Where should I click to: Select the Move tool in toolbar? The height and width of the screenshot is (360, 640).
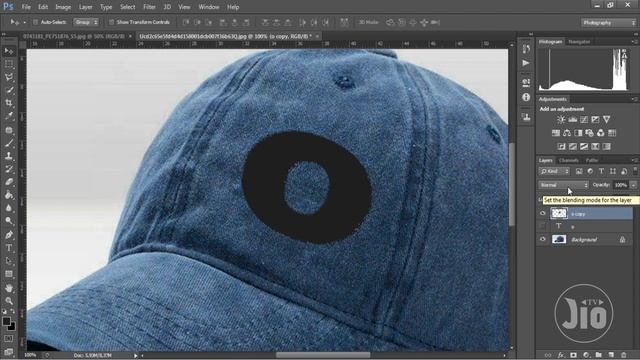click(9, 51)
